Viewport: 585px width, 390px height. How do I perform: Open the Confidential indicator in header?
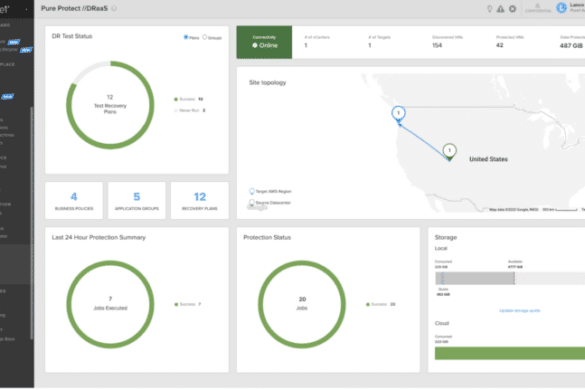[538, 8]
